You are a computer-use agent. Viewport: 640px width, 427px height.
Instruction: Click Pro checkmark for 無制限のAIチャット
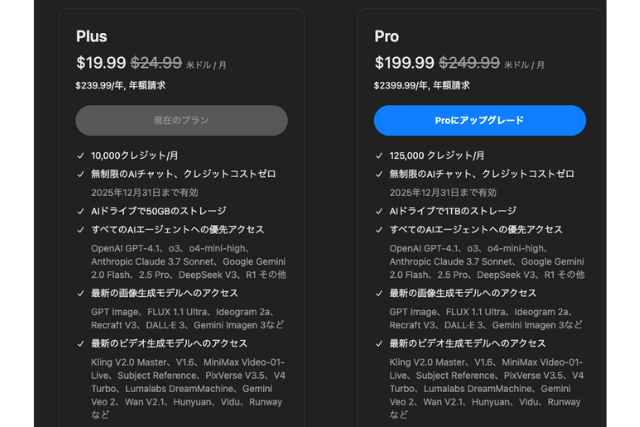pos(379,174)
